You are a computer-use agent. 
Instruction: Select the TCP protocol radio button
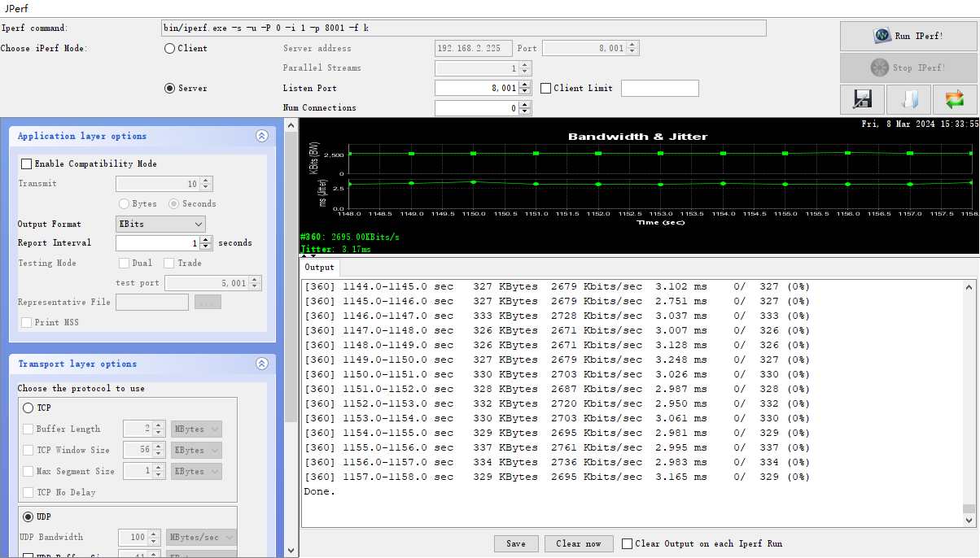(28, 408)
